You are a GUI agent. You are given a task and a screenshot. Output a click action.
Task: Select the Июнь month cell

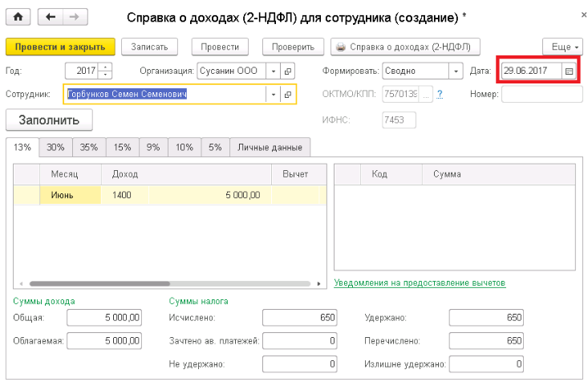coord(70,195)
